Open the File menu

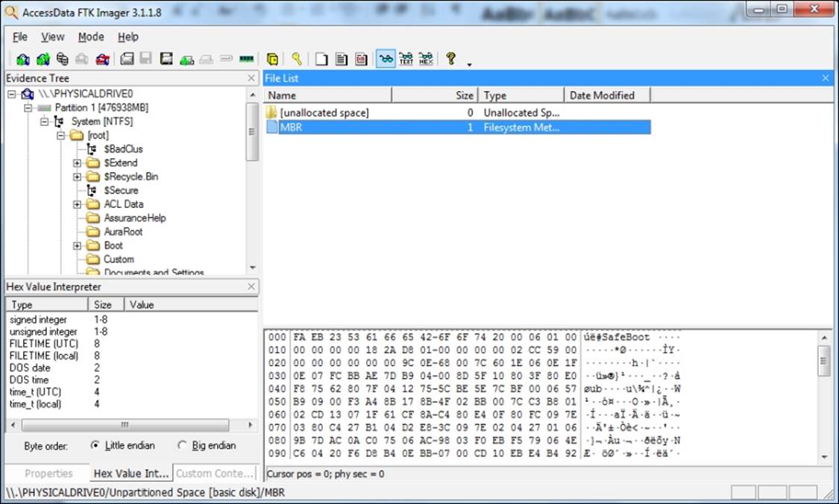[20, 37]
